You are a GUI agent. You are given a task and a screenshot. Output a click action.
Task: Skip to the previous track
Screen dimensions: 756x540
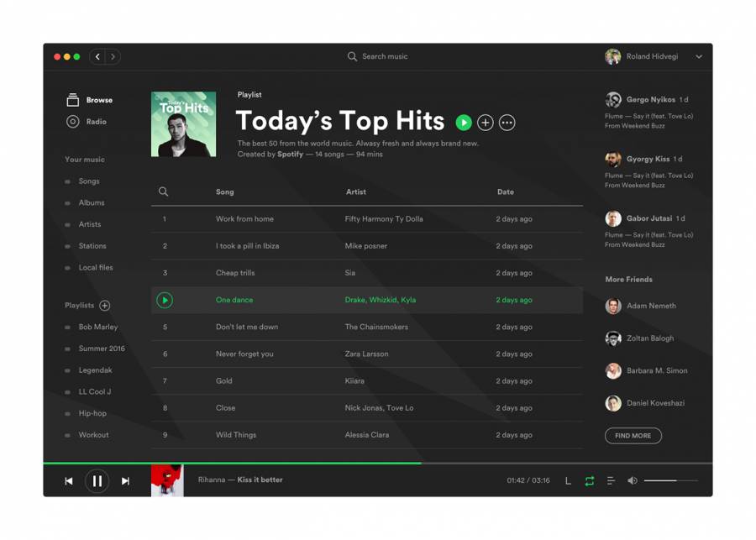[x=69, y=481]
